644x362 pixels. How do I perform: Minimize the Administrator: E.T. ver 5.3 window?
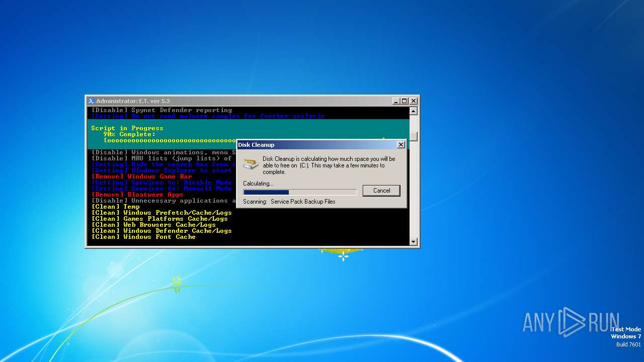coord(396,101)
